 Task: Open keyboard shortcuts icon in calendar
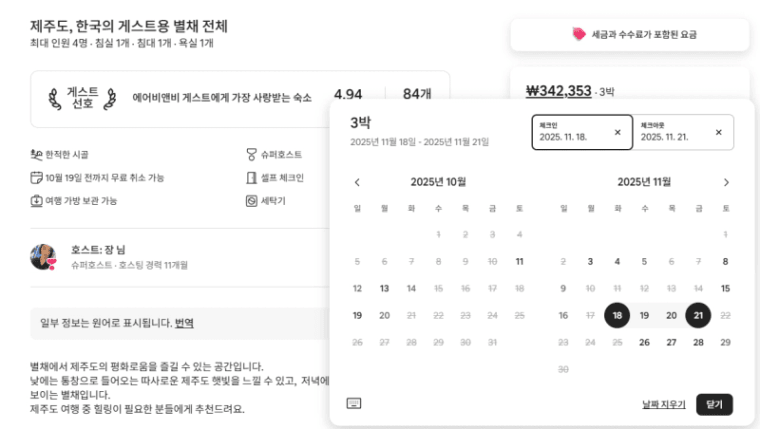point(353,403)
